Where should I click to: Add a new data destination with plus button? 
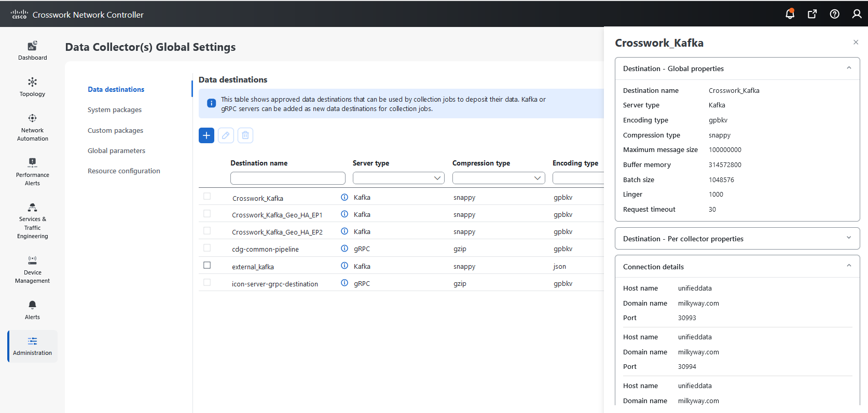[206, 135]
